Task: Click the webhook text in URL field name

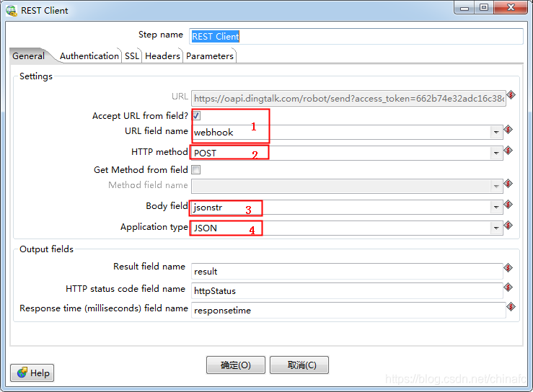Action: (213, 132)
